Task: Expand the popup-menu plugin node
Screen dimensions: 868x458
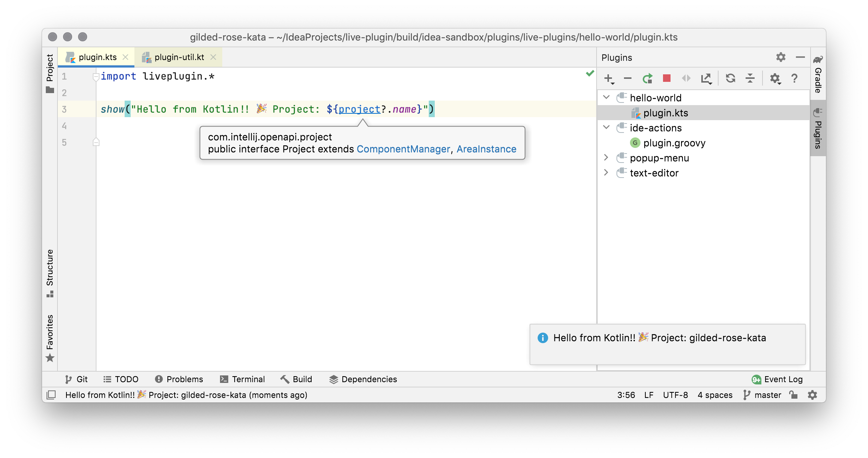Action: pyautogui.click(x=606, y=158)
